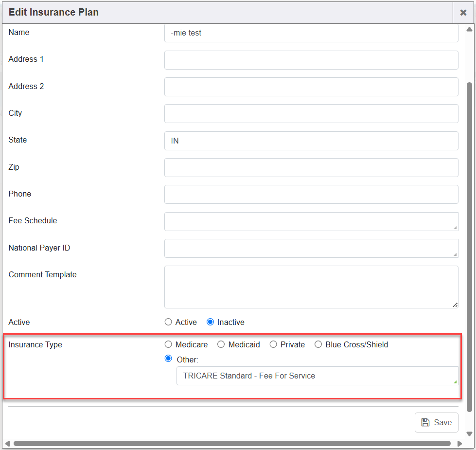This screenshot has width=476, height=450.
Task: Click into the Comment Template text area
Action: tap(311, 287)
